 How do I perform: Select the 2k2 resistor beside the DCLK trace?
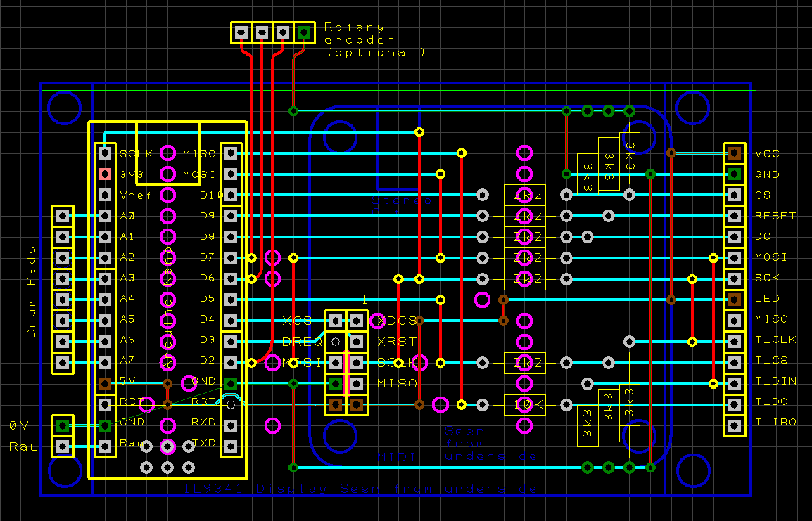[x=524, y=363]
